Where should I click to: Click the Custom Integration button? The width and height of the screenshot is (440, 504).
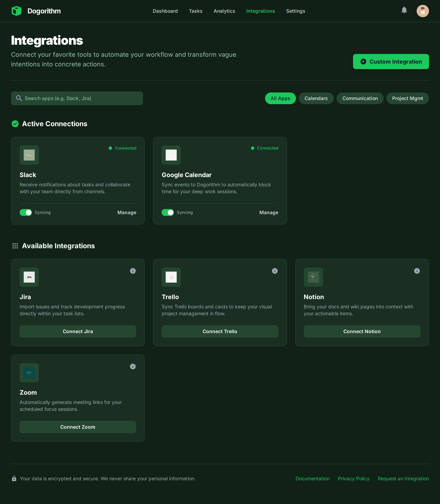(391, 62)
